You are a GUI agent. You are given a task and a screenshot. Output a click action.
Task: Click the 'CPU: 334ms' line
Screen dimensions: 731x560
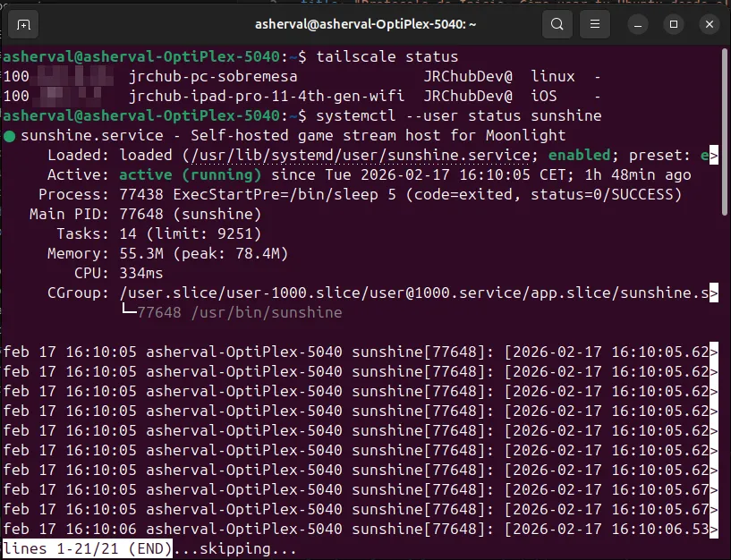tap(118, 273)
